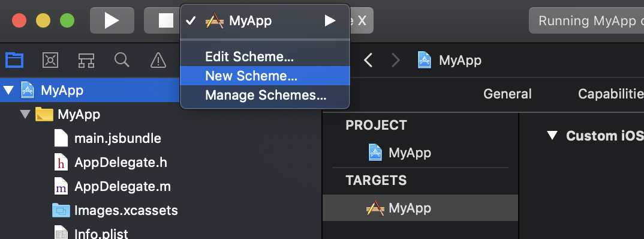
Task: Open AppDelegate.h file
Action: coord(121,163)
